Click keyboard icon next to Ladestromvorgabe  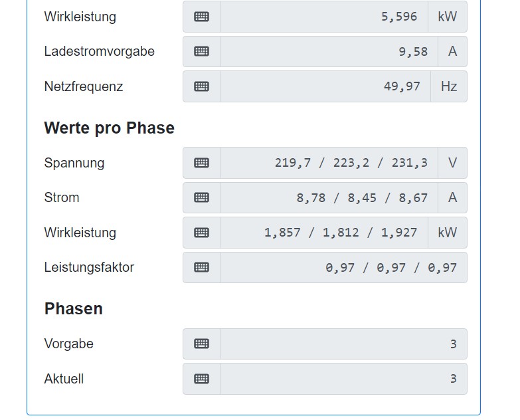tap(201, 51)
